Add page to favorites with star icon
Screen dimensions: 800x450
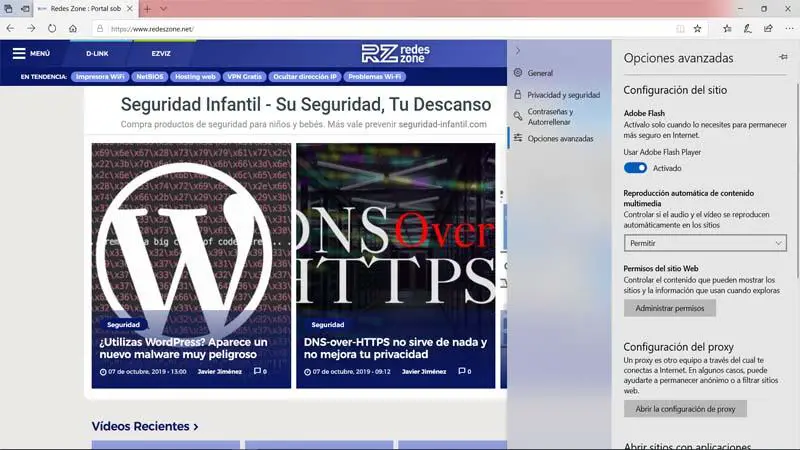(x=697, y=29)
